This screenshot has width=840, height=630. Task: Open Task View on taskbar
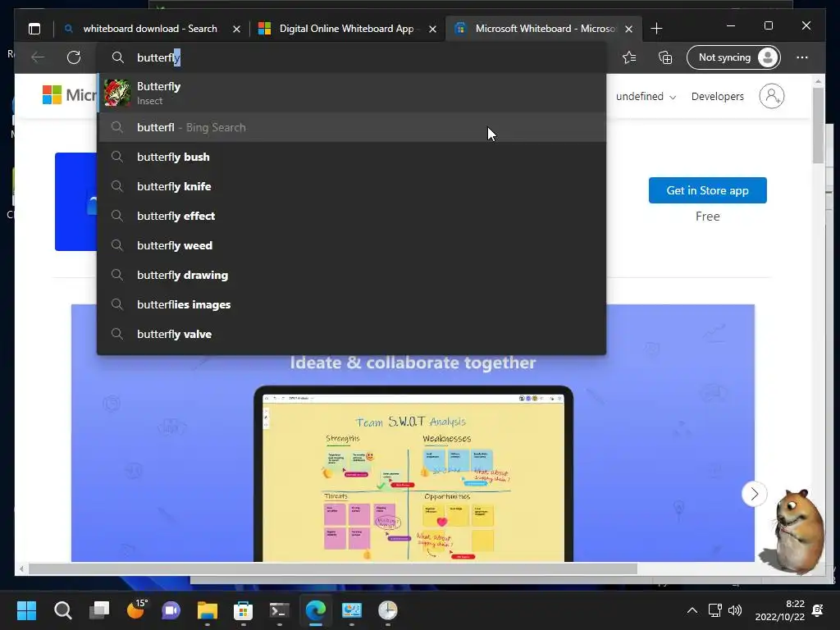pyautogui.click(x=99, y=610)
